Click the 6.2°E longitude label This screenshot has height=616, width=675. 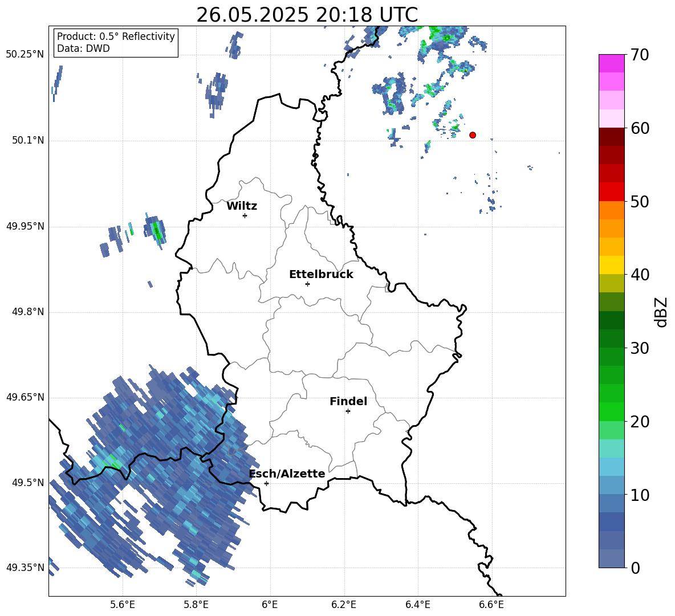coord(344,605)
